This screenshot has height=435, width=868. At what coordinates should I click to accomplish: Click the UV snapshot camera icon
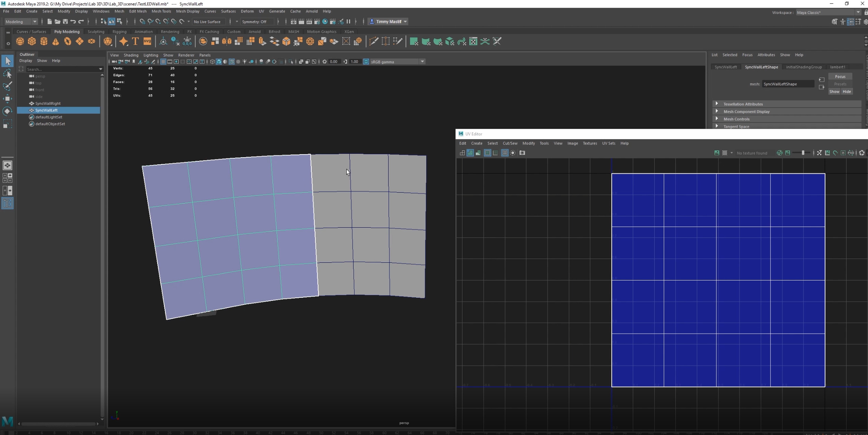pyautogui.click(x=522, y=153)
